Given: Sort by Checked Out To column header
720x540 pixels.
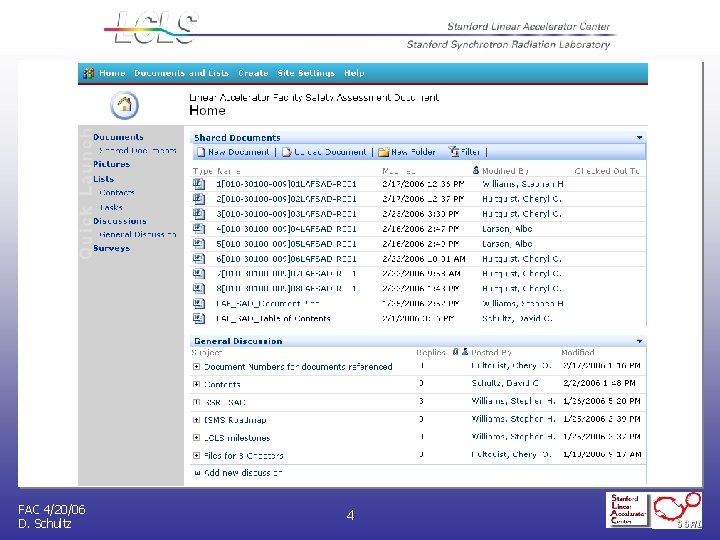Looking at the screenshot, I should (x=607, y=171).
